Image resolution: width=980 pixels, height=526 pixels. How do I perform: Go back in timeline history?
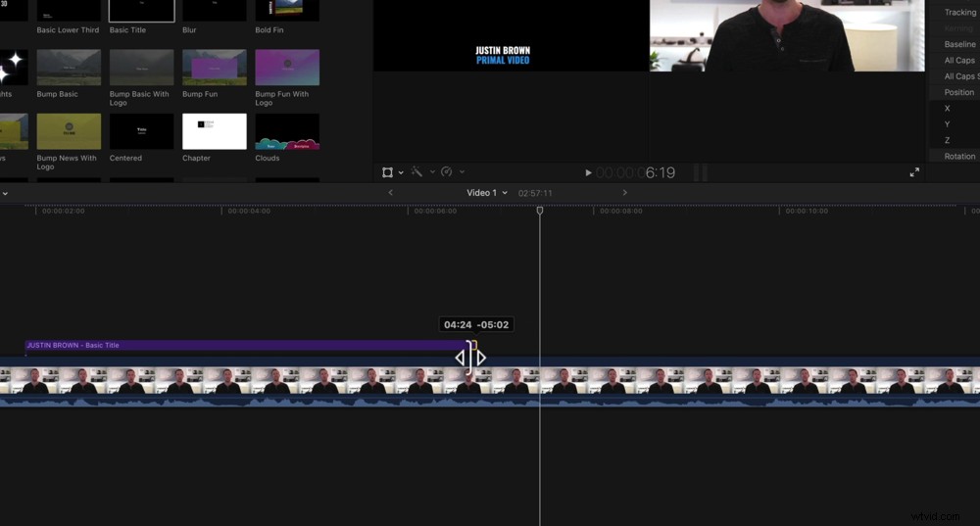391,192
